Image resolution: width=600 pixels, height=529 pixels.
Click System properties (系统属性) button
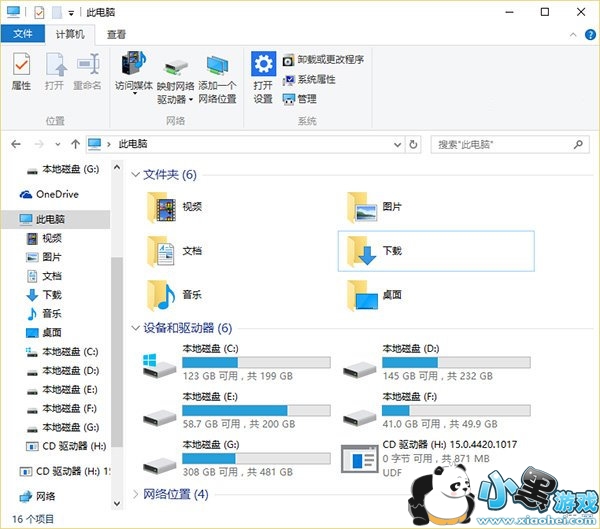309,80
